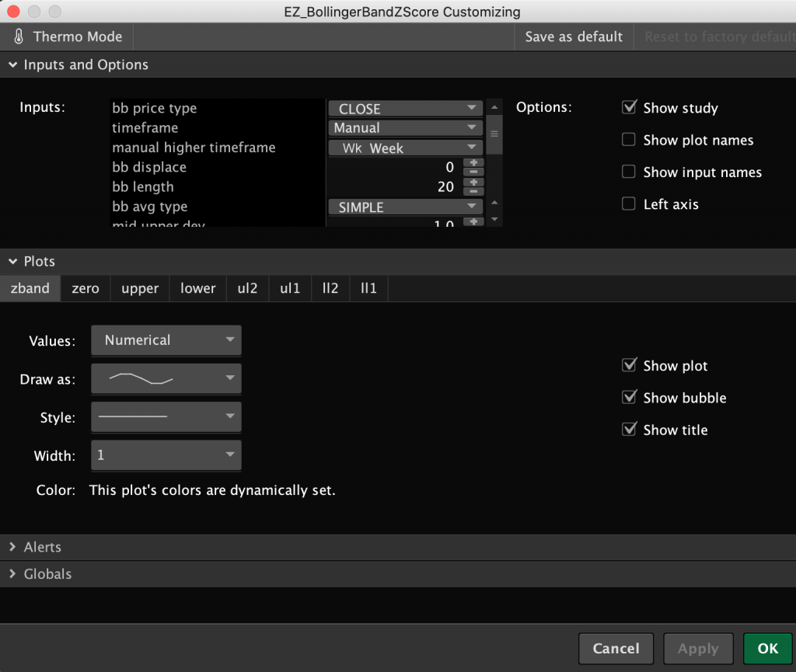This screenshot has height=672, width=796.
Task: Open the bb price type CLOSE dropdown
Action: 404,108
